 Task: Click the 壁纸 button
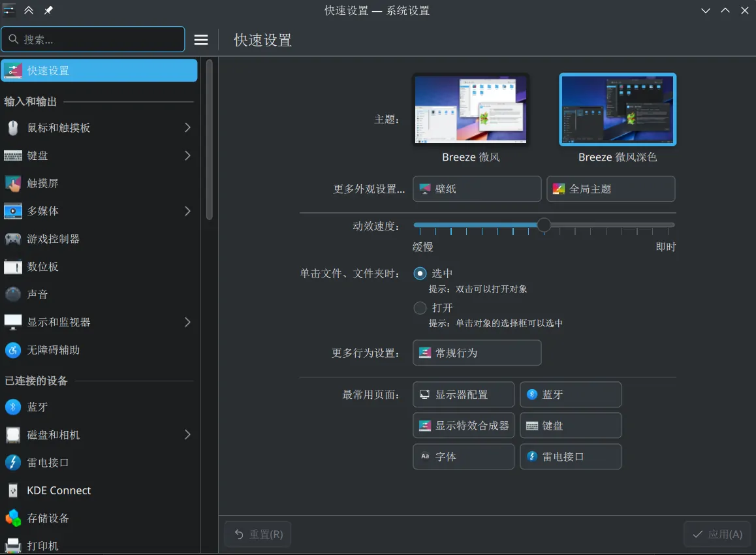click(x=477, y=189)
